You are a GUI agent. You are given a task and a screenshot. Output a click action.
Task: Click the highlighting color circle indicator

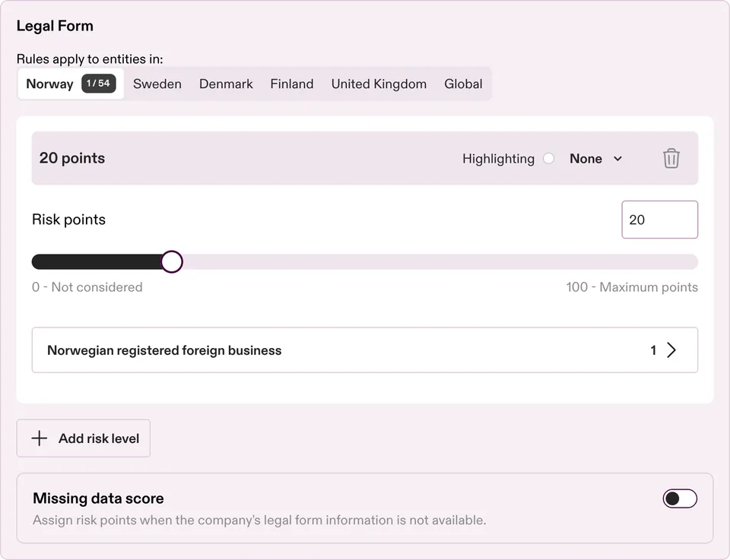tap(549, 159)
